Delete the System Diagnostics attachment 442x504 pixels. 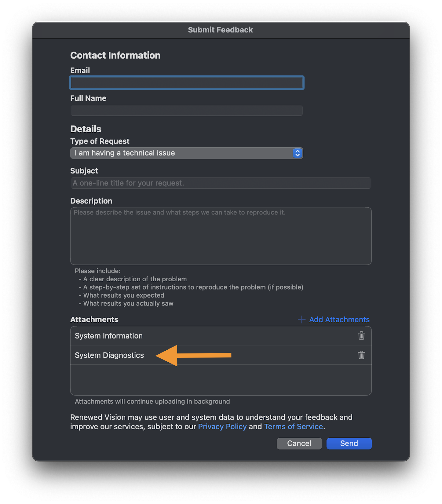361,355
